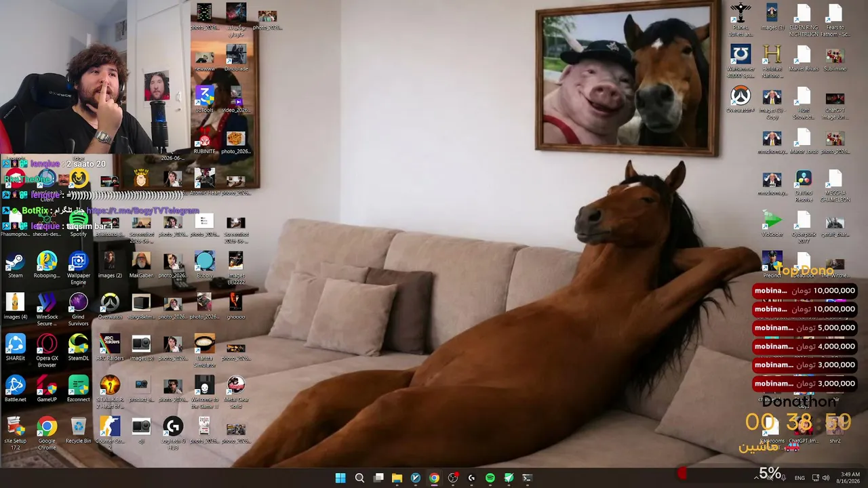Open Task View on the taskbar
The width and height of the screenshot is (868, 488).
(x=378, y=478)
